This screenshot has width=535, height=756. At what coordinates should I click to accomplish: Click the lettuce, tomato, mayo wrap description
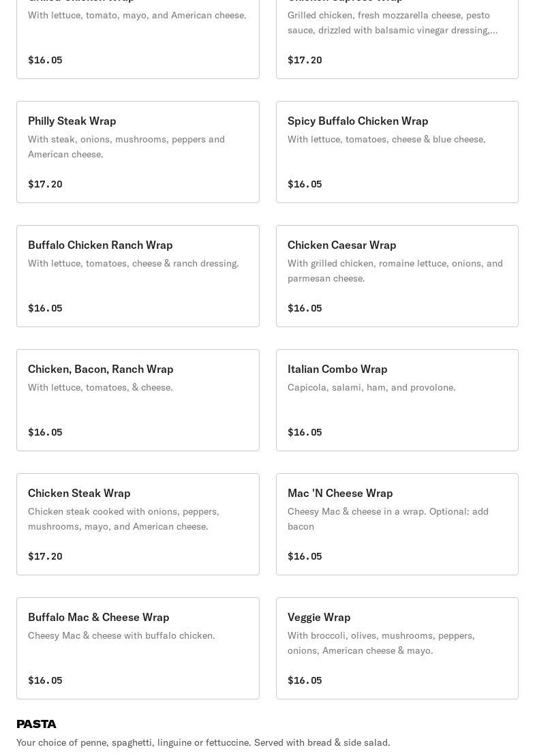137,15
